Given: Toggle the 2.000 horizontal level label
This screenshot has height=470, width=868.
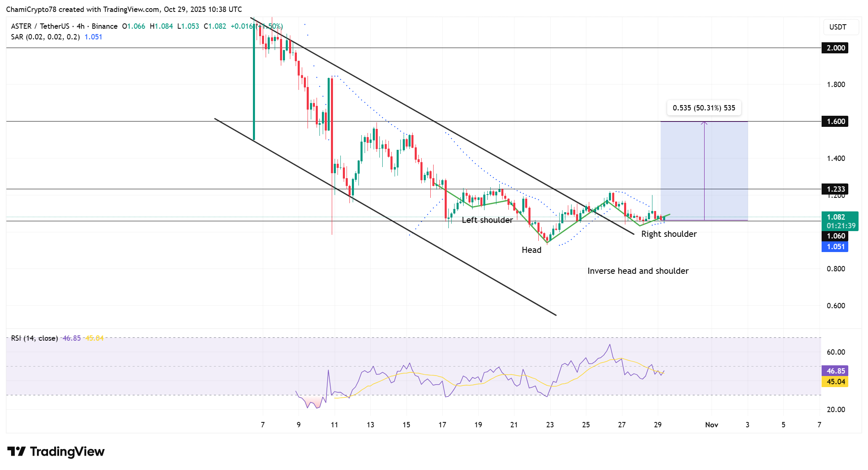Looking at the screenshot, I should click(x=835, y=48).
